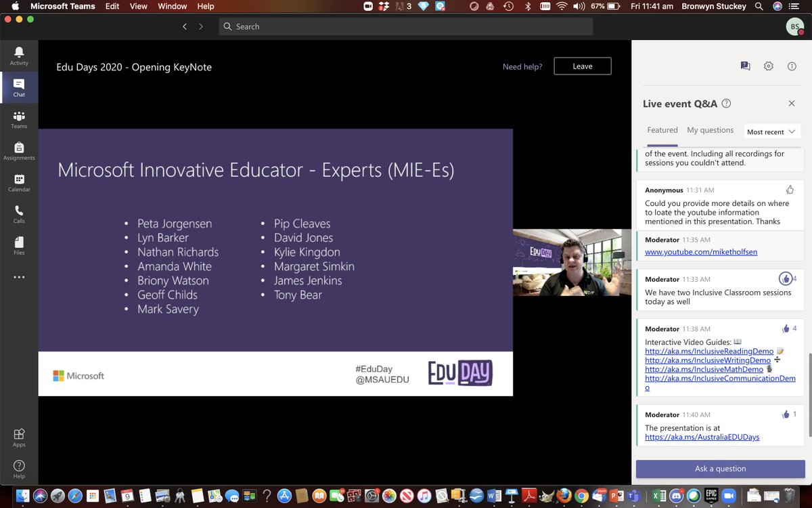Open Discord from the Dock
Image resolution: width=812 pixels, height=508 pixels.
(677, 495)
